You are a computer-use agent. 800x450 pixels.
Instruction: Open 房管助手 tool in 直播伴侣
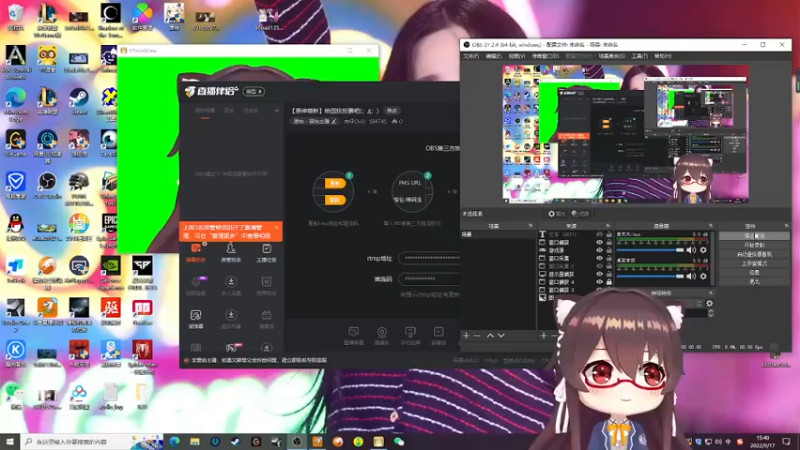pos(231,253)
